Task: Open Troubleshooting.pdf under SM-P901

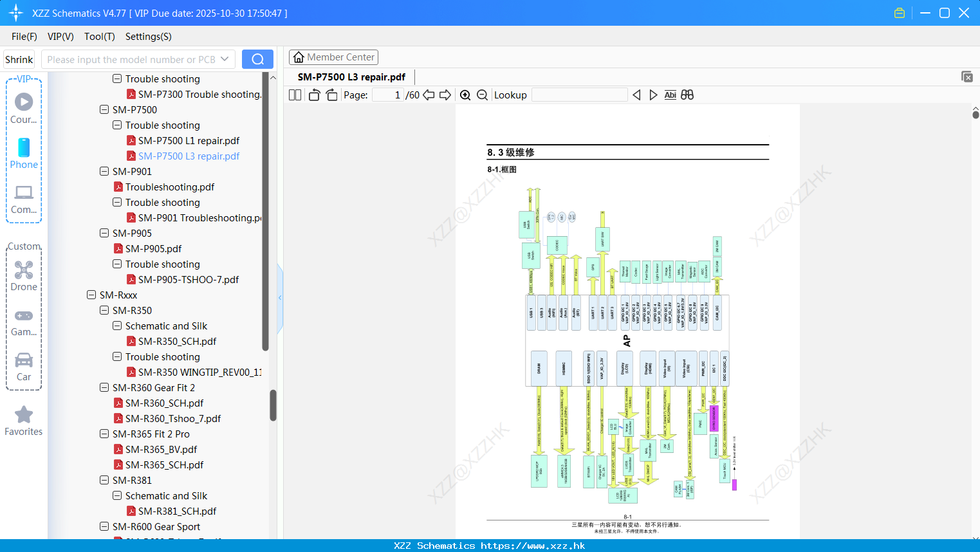Action: point(170,187)
